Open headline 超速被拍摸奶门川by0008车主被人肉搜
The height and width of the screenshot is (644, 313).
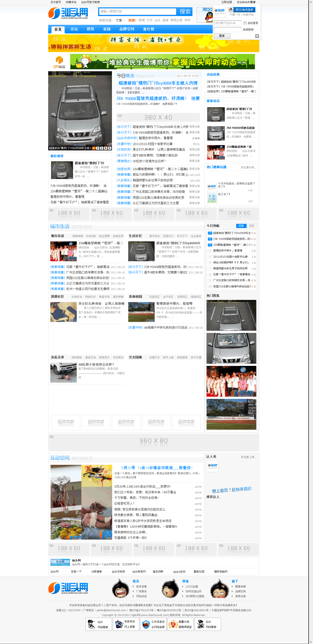point(158,83)
